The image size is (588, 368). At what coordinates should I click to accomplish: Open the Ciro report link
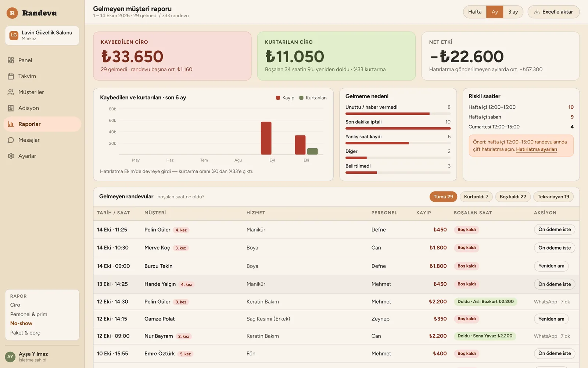15,305
